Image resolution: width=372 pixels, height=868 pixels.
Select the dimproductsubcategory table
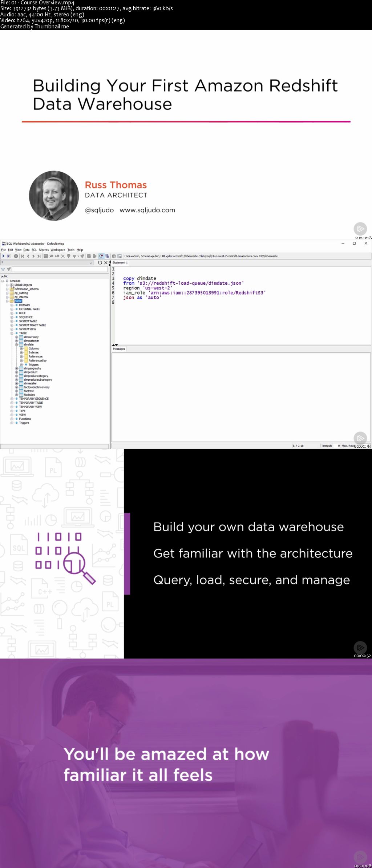click(38, 380)
